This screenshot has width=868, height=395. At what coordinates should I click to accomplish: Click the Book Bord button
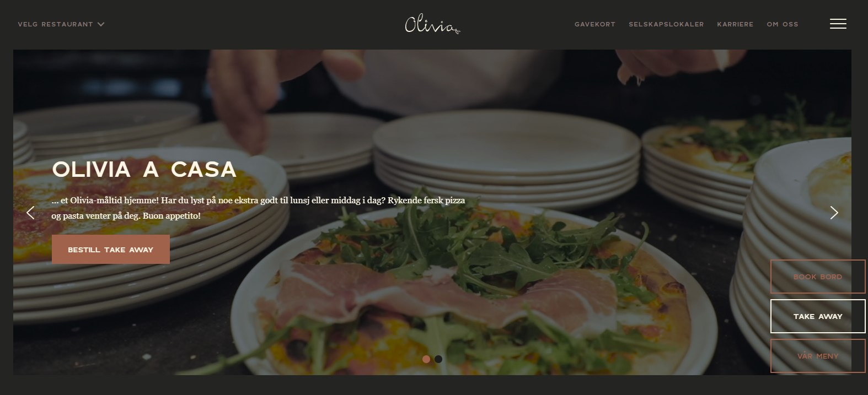[818, 277]
